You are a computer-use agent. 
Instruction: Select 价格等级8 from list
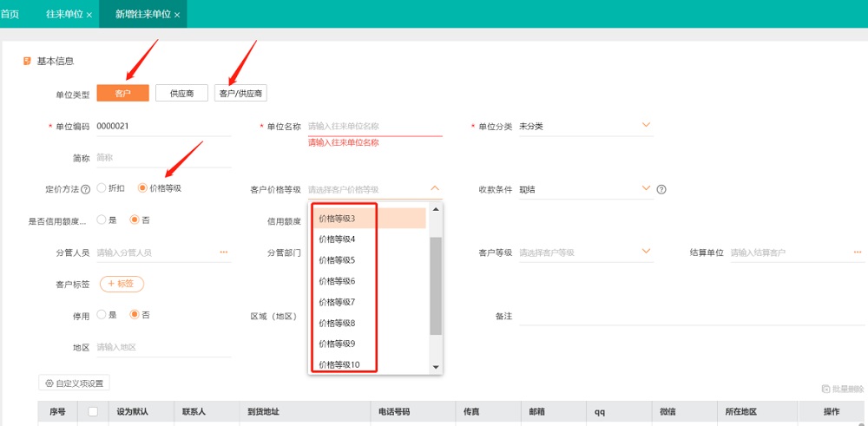pos(369,323)
